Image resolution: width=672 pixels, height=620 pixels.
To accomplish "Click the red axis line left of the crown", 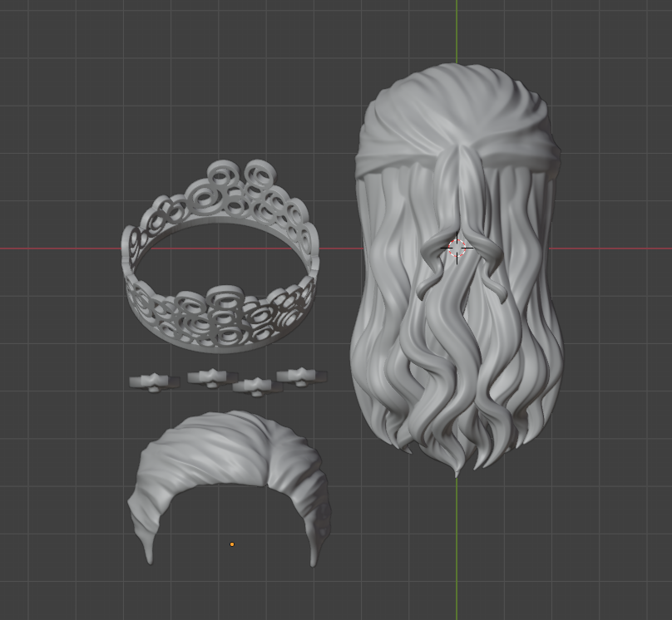I will coord(58,248).
